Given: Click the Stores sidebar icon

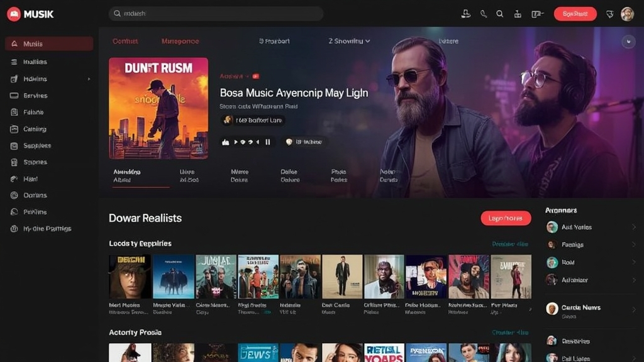Looking at the screenshot, I should (x=14, y=162).
